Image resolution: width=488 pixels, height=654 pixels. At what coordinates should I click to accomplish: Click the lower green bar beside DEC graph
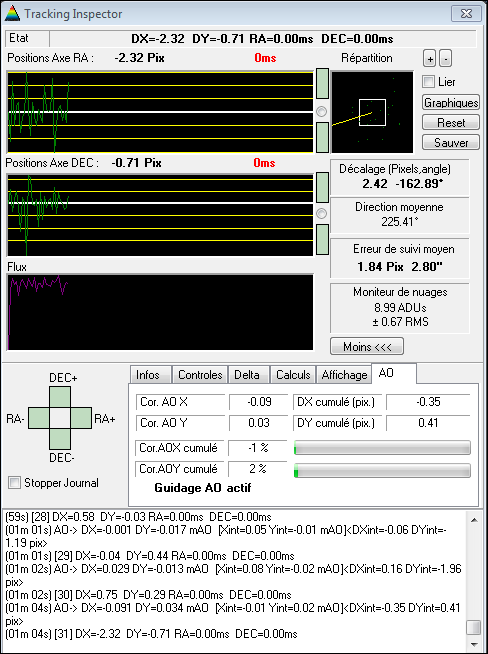click(322, 239)
